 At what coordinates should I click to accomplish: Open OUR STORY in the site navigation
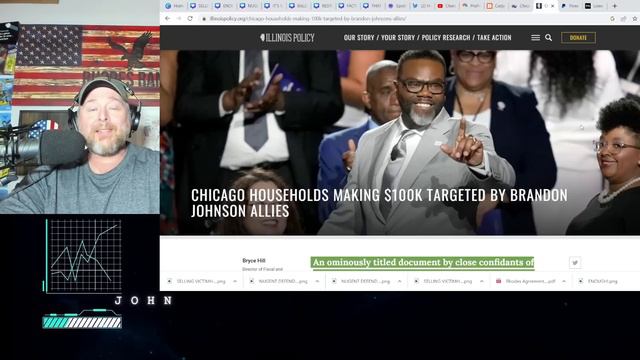[359, 38]
